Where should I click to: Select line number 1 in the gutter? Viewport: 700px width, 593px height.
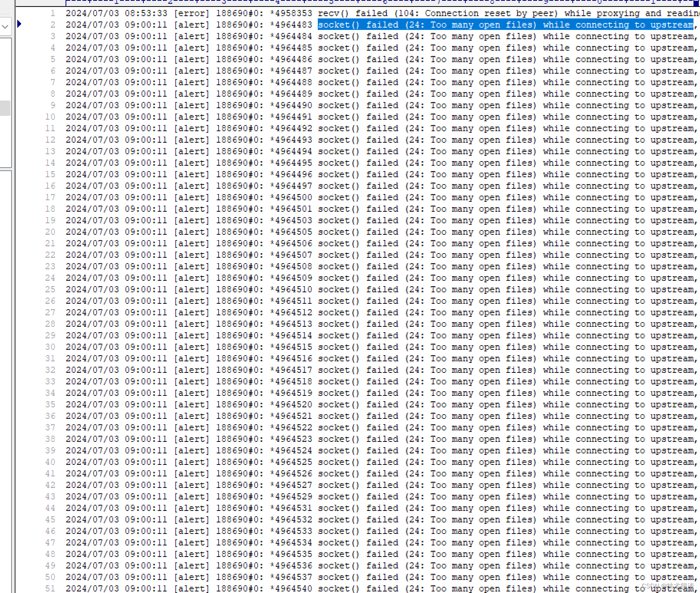click(53, 13)
